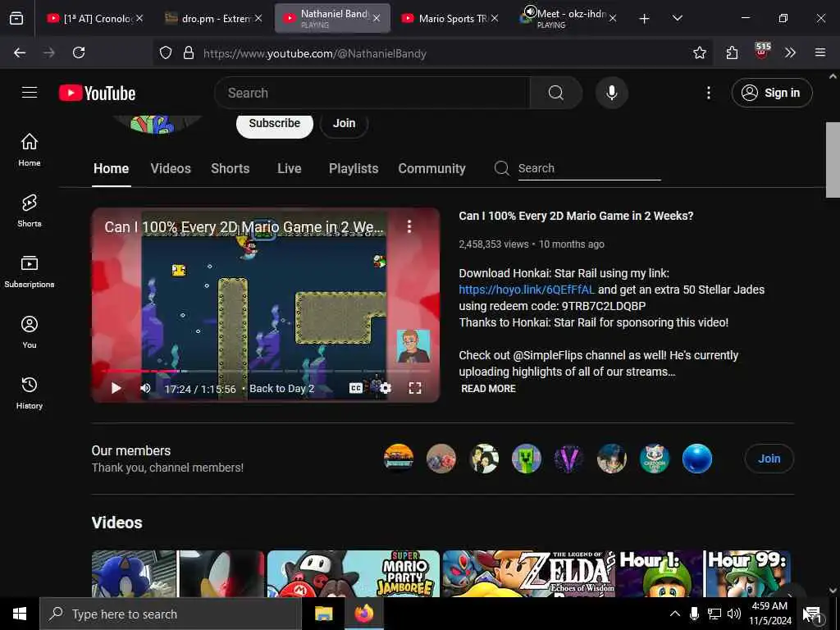Image resolution: width=840 pixels, height=630 pixels.
Task: Open taskbar volume control
Action: pyautogui.click(x=734, y=614)
